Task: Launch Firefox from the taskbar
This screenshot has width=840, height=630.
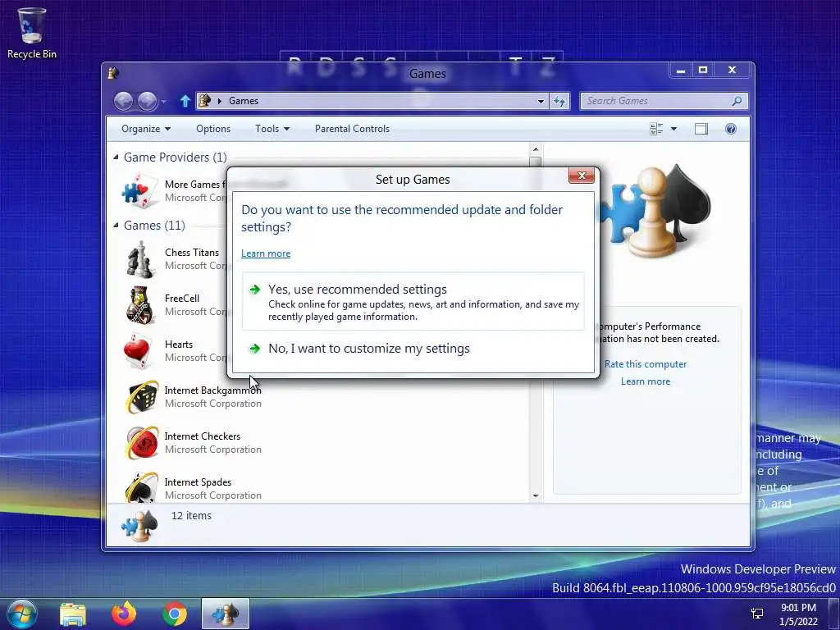Action: coord(123,614)
